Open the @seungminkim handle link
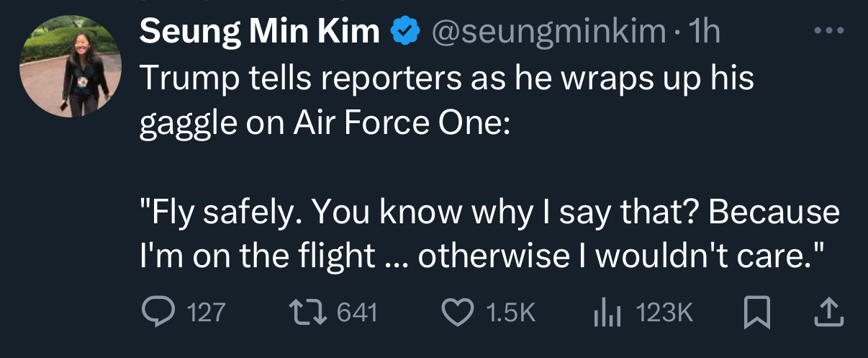Viewport: 868px width, 358px height. tap(548, 31)
